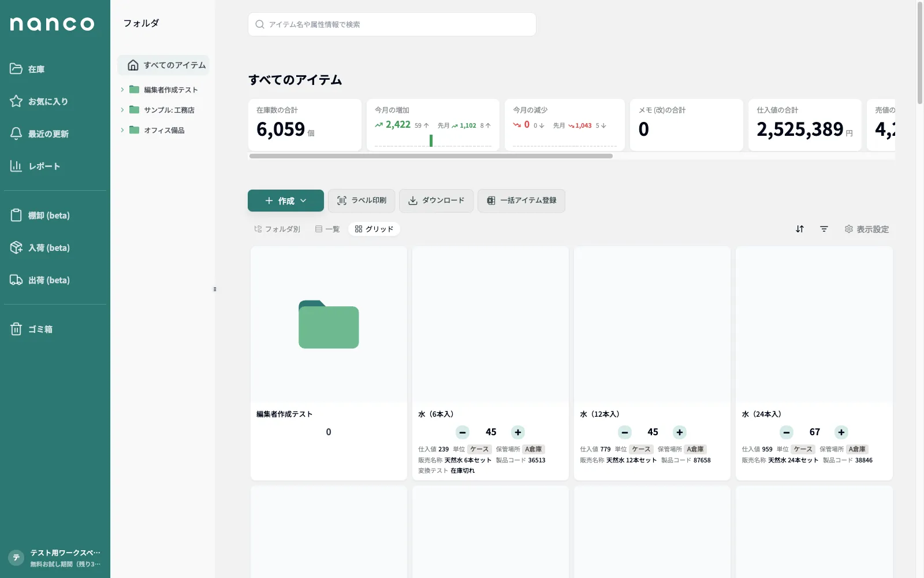Click the 一括アイテム登録 bulk register button
Image resolution: width=924 pixels, height=578 pixels.
[x=521, y=201]
